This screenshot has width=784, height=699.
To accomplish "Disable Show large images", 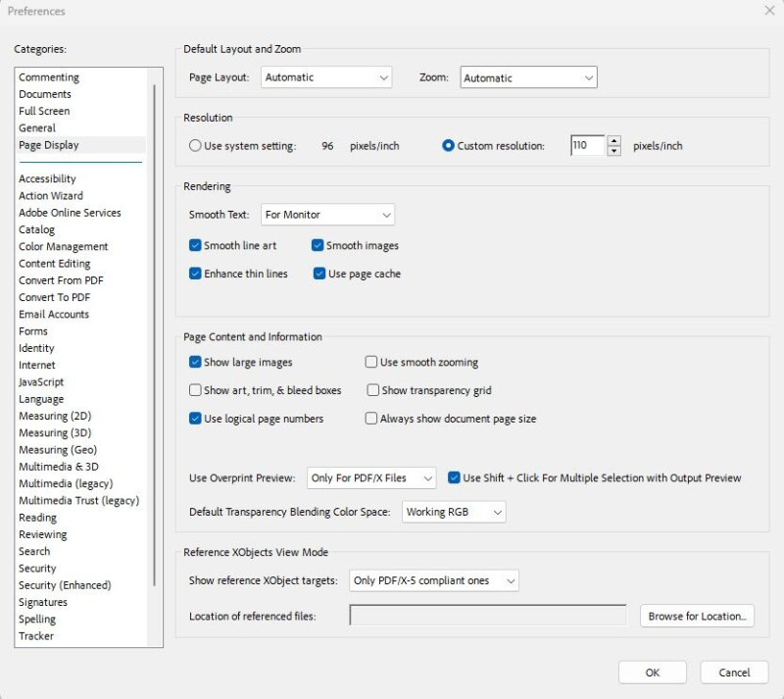I will click(x=195, y=362).
